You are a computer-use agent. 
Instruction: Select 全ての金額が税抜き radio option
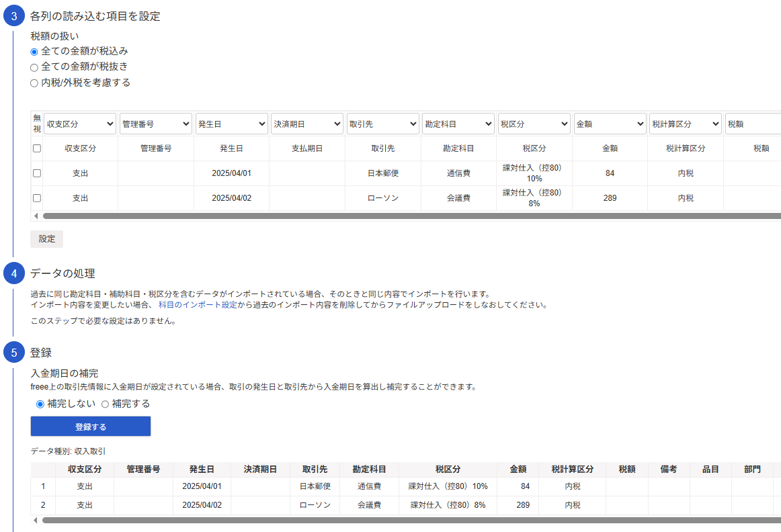point(34,67)
